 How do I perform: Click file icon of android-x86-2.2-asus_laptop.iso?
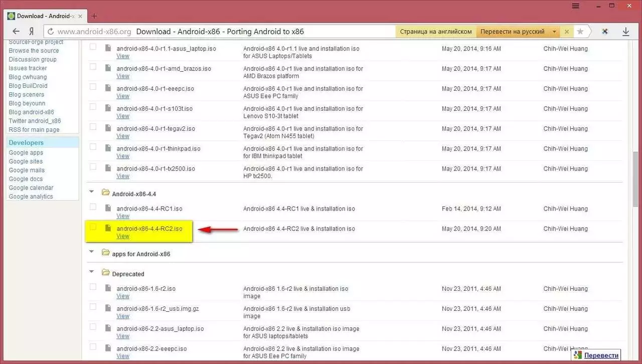point(108,328)
